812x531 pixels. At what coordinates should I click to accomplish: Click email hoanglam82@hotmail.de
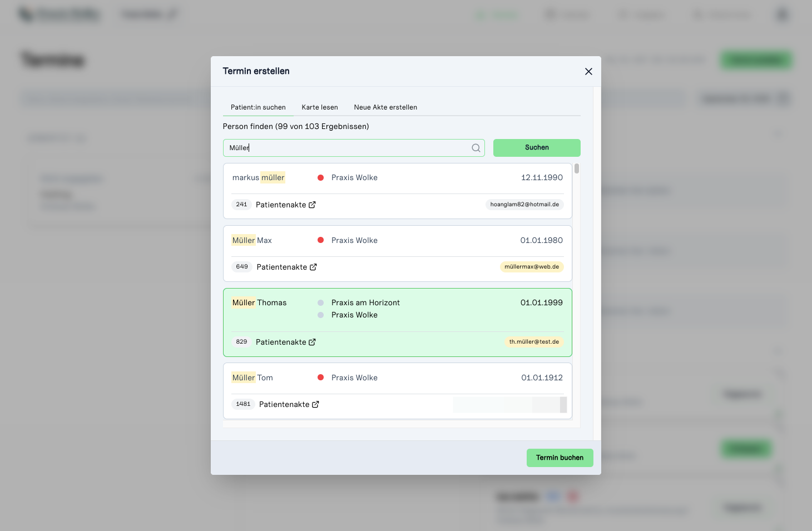[x=524, y=205]
